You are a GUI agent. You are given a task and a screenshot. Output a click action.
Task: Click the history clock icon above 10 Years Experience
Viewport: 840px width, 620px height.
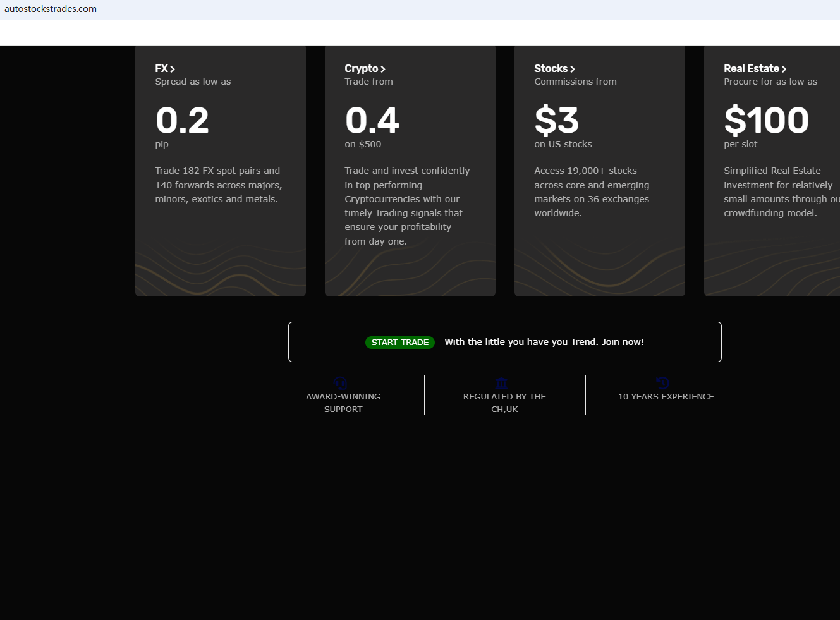[662, 382]
